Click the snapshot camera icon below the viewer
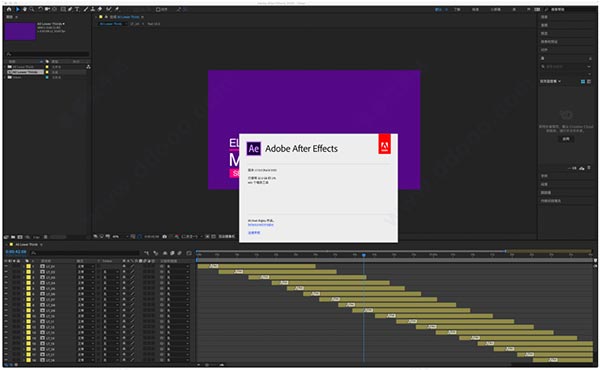600x370 pixels. point(164,236)
